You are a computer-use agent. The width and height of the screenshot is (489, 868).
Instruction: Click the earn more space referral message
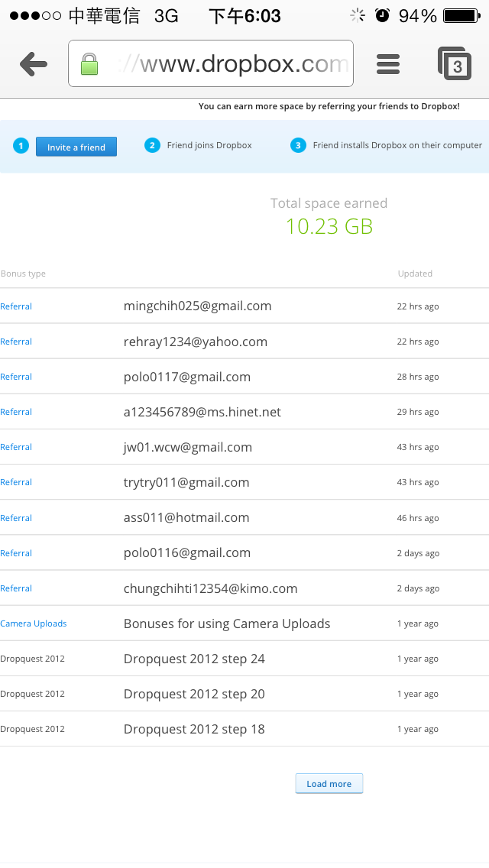pos(329,106)
